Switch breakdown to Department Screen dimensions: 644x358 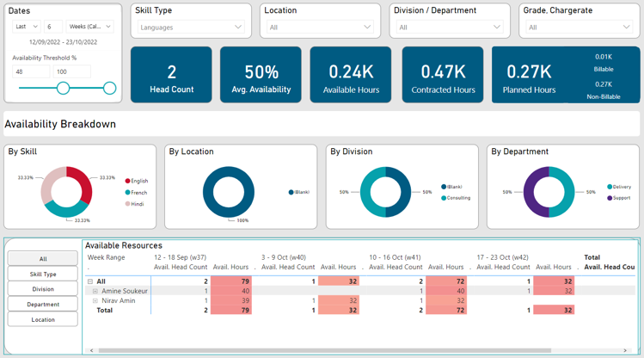click(x=43, y=305)
